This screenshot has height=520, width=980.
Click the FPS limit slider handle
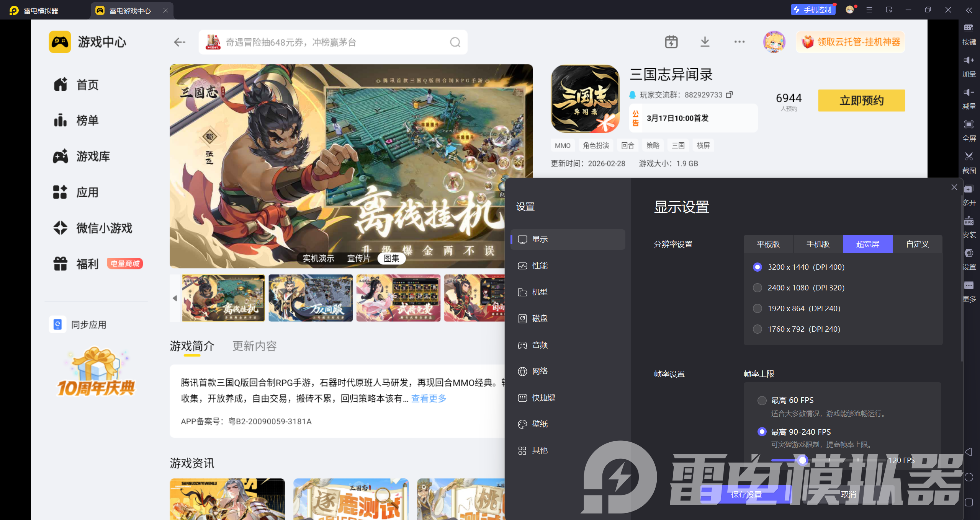click(802, 460)
